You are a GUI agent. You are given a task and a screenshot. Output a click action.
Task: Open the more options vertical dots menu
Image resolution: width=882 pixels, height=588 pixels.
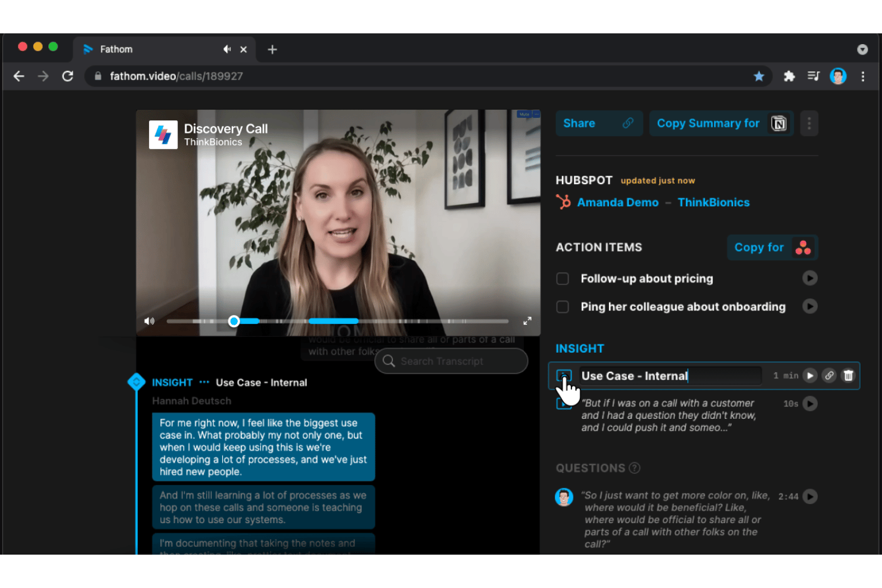pos(809,123)
